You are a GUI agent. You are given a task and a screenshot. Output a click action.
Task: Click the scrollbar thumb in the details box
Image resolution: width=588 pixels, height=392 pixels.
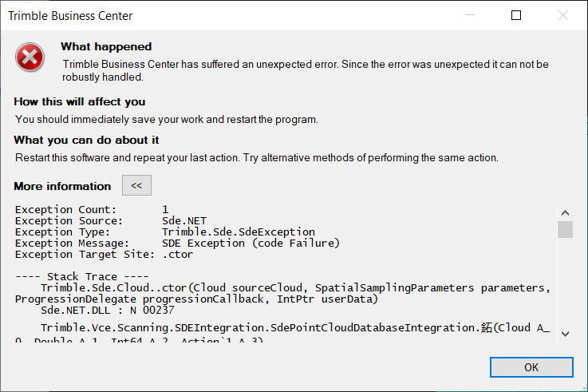(565, 230)
